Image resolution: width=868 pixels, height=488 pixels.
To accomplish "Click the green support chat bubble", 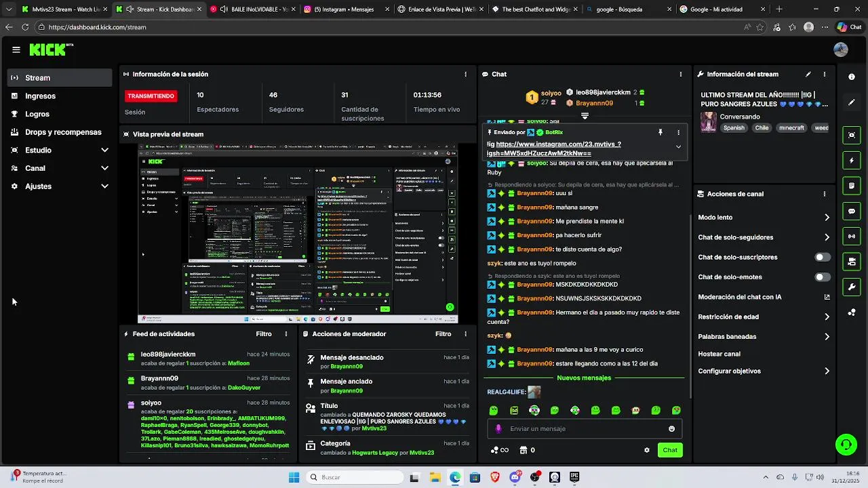I will coord(846,445).
